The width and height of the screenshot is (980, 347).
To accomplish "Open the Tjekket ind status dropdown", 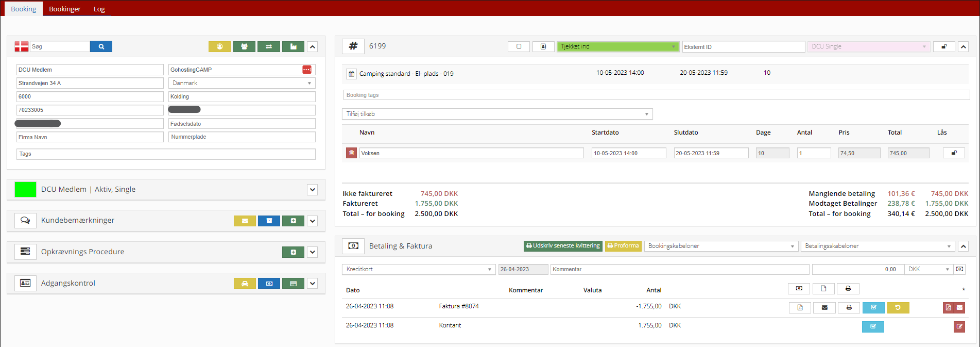I will (x=617, y=46).
